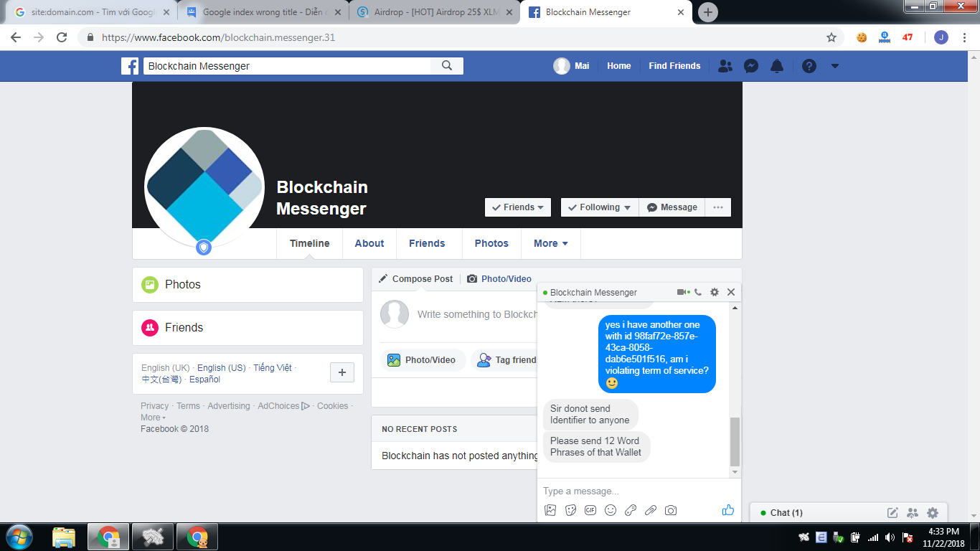The image size is (980, 551).
Task: Open Find Friends link
Action: click(x=674, y=66)
